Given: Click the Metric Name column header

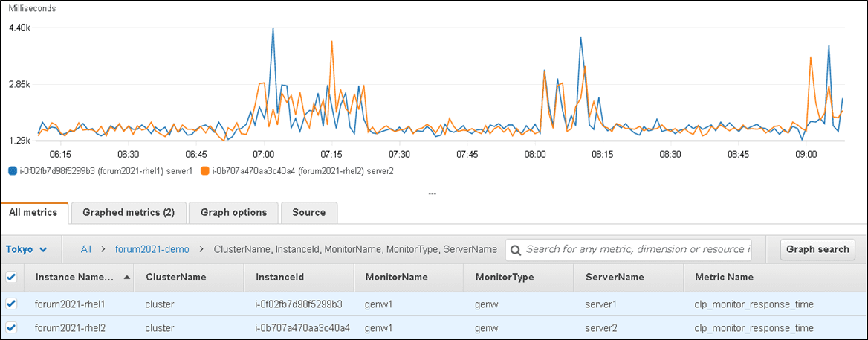Looking at the screenshot, I should coord(724,277).
